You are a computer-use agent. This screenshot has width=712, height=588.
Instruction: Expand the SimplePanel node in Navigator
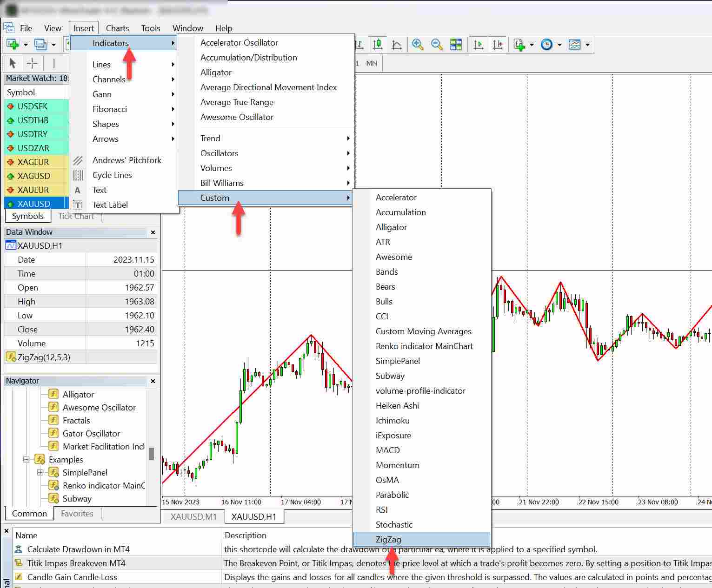coord(40,473)
